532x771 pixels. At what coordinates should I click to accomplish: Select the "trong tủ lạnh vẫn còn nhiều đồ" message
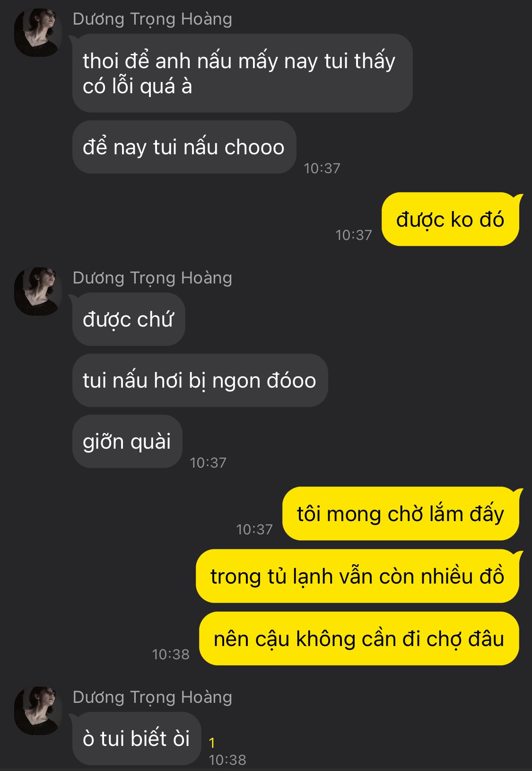click(x=358, y=576)
